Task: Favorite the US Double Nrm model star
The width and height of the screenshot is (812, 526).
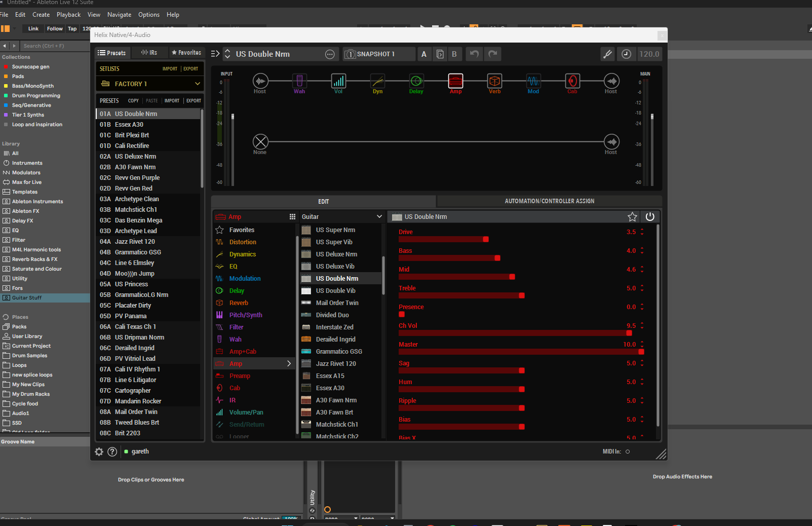Action: (x=632, y=217)
